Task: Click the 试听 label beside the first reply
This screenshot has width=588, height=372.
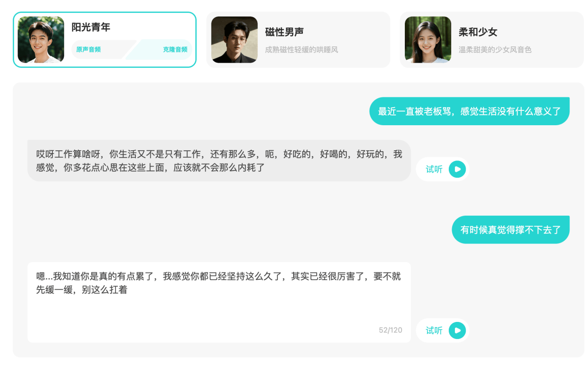Action: click(x=434, y=169)
